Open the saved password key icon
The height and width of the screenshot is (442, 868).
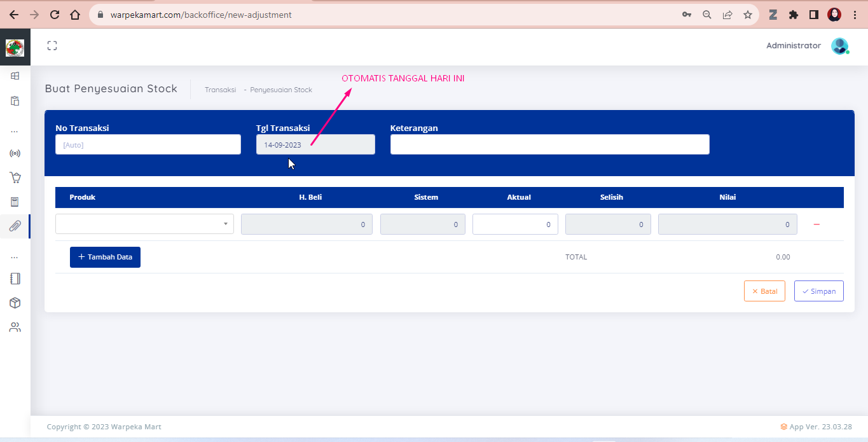[687, 15]
